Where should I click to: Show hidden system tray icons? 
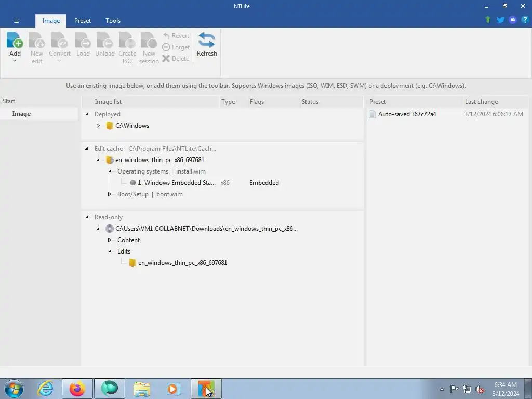[x=442, y=389]
